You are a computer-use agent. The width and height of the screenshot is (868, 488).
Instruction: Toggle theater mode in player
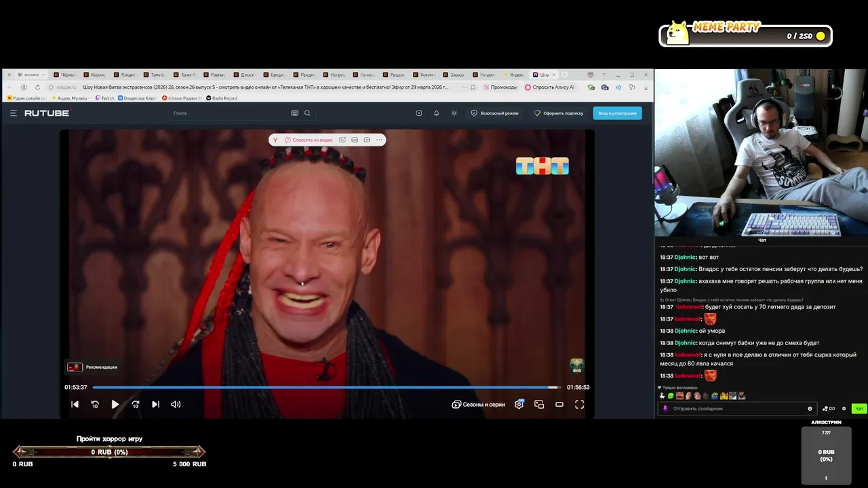click(559, 404)
